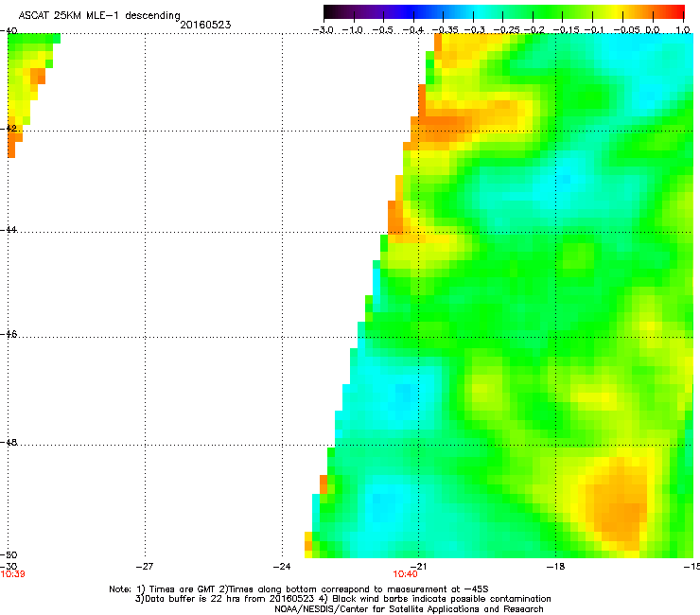Click the colorbar label -3.0
700x615 pixels.
[x=324, y=30]
